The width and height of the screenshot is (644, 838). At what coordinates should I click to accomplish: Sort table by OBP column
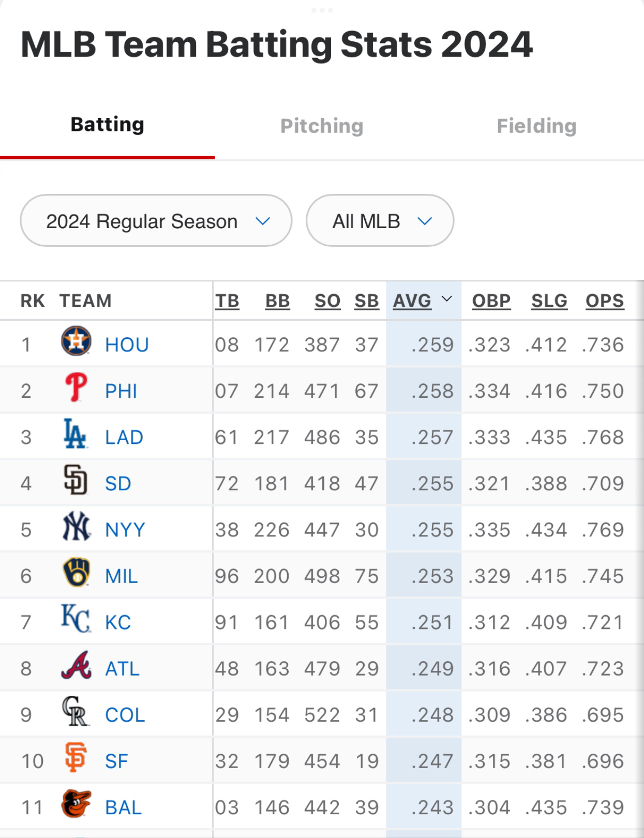(x=491, y=301)
